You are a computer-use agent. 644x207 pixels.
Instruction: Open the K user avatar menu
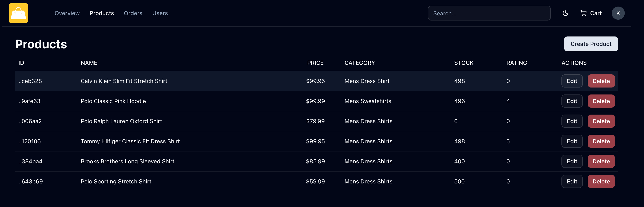pyautogui.click(x=618, y=13)
